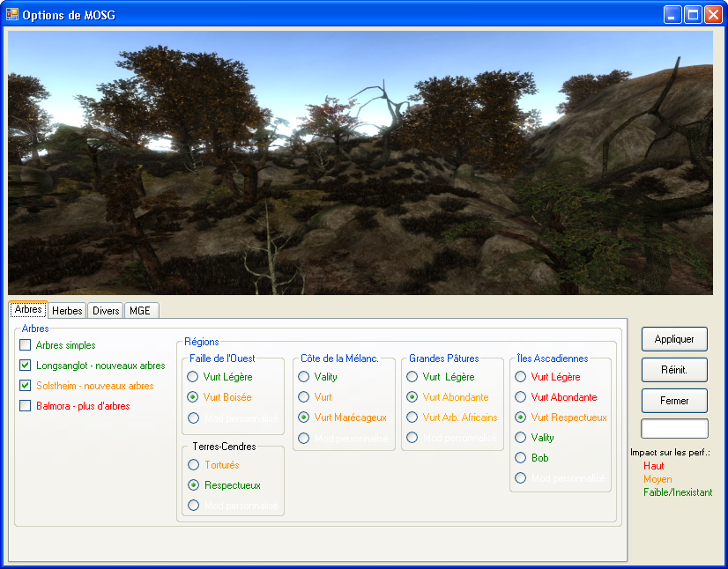The height and width of the screenshot is (569, 728).
Task: Select Vurt under Côte de la Mélanc.
Action: pyautogui.click(x=304, y=397)
